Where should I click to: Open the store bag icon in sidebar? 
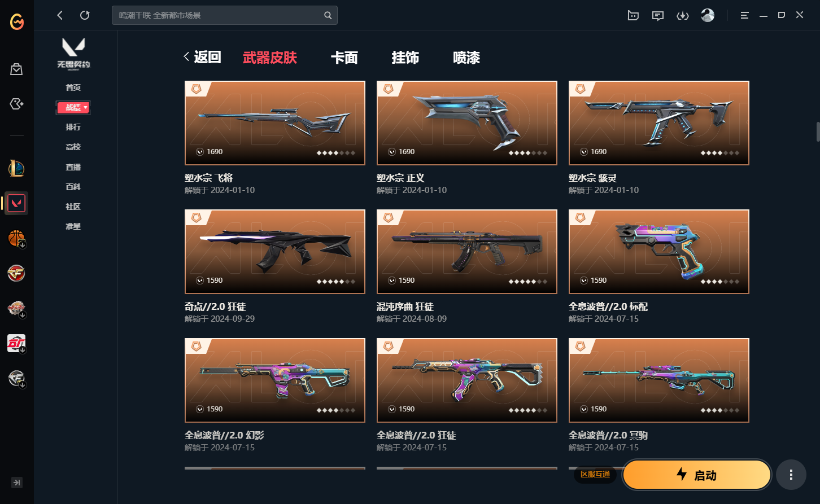point(16,69)
